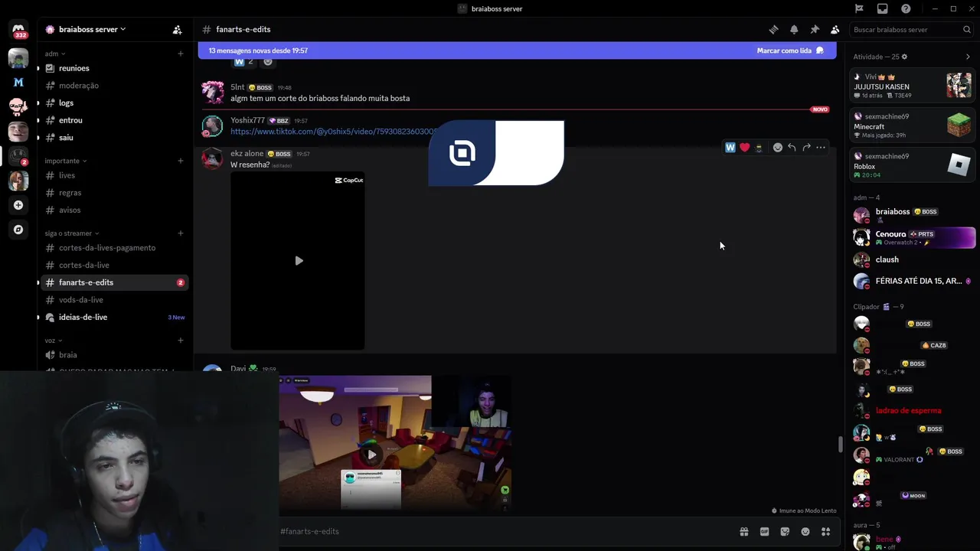This screenshot has width=980, height=551.
Task: Open the reunioes channel
Action: click(115, 68)
